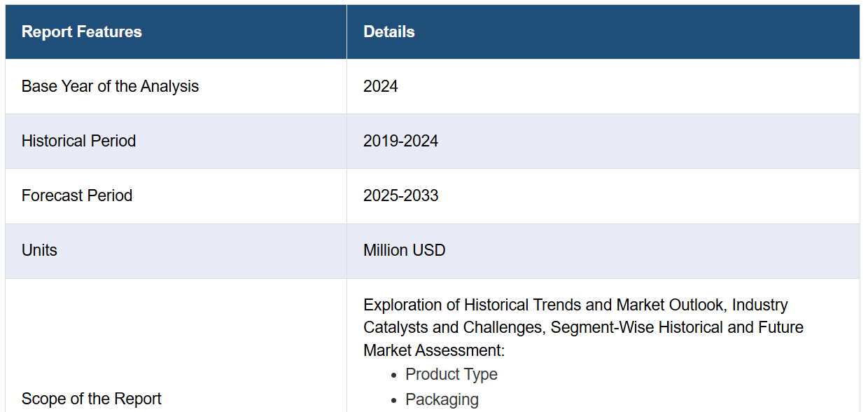
Task: Click the "Million USD" units value
Action: [x=405, y=250]
